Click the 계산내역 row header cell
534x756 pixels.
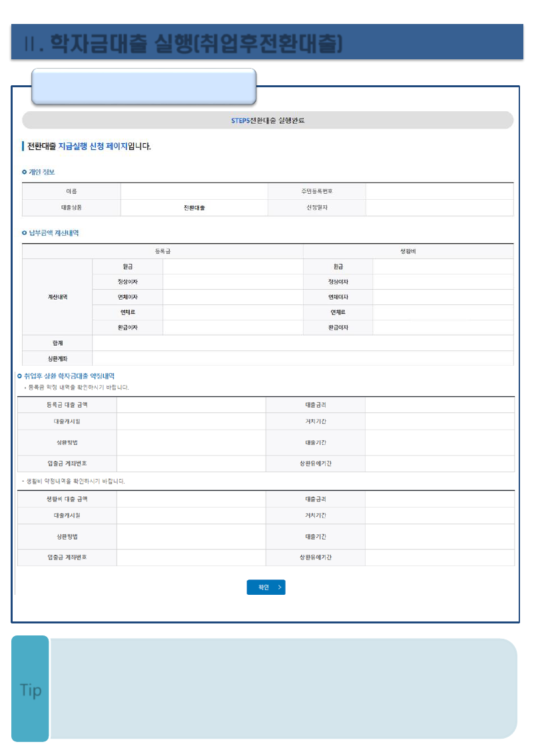57,297
